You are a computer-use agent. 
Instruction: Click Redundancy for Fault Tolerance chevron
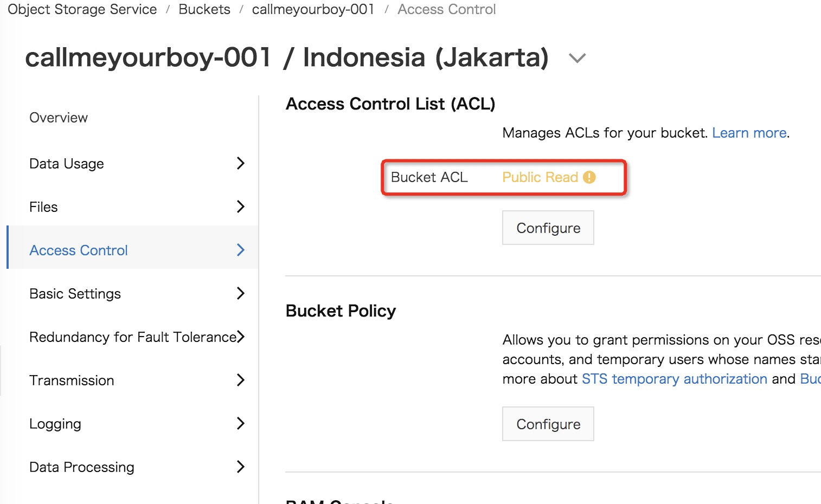(x=241, y=337)
